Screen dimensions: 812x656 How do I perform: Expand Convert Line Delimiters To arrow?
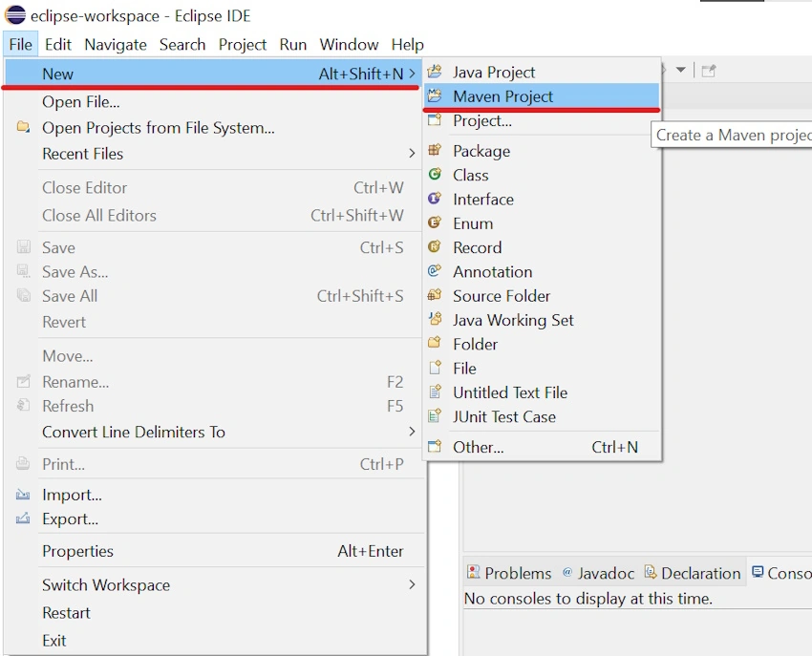412,432
